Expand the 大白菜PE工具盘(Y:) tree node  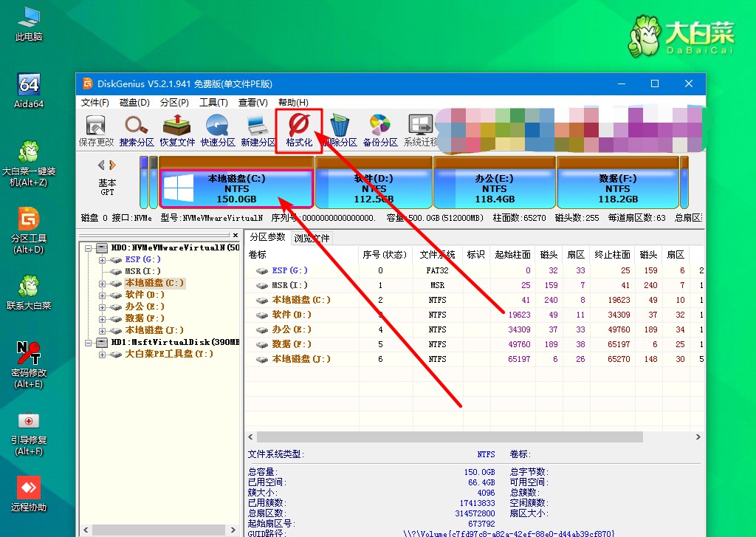102,354
